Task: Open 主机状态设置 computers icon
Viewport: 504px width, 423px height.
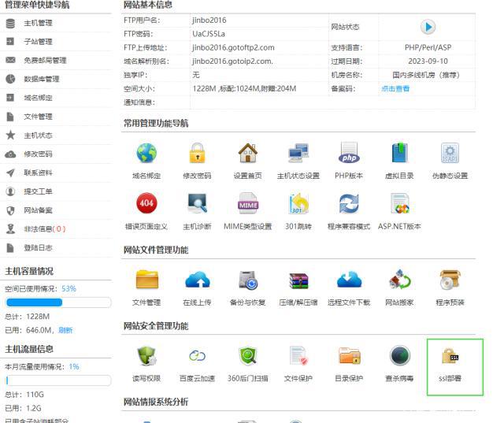Action: coord(298,153)
